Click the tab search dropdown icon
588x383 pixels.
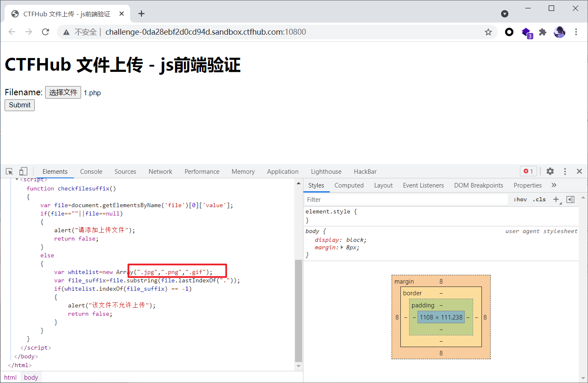click(504, 14)
